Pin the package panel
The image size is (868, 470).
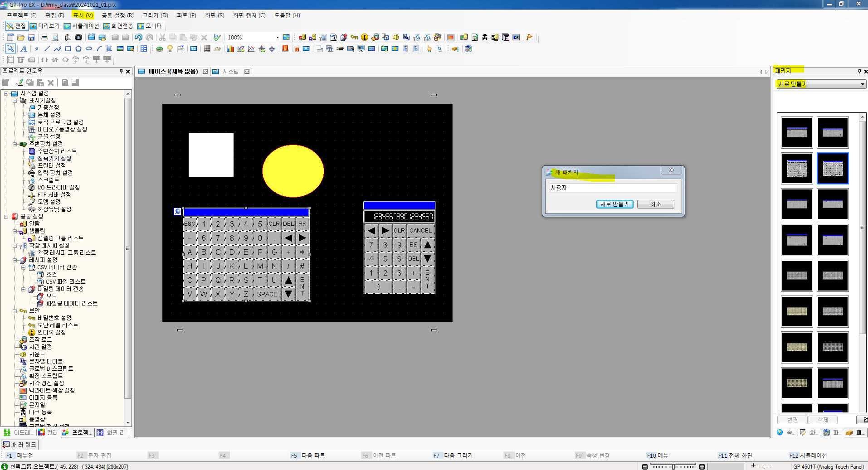pos(859,71)
